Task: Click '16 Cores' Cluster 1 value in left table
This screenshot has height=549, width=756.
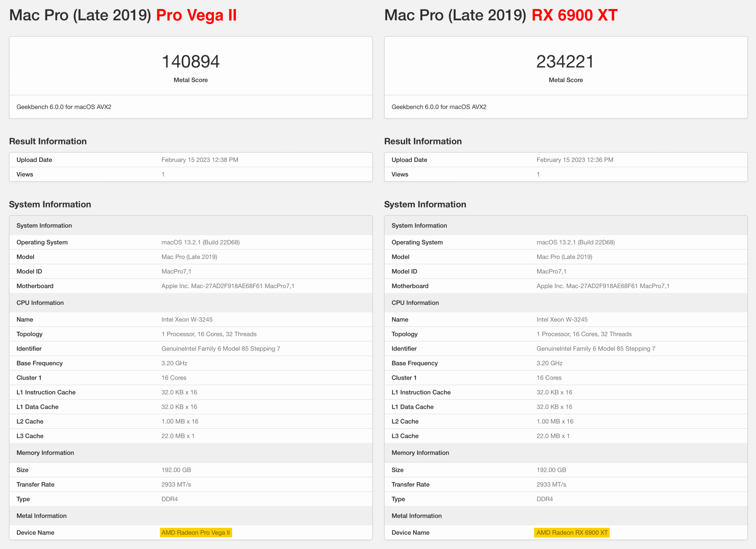Action: click(174, 378)
